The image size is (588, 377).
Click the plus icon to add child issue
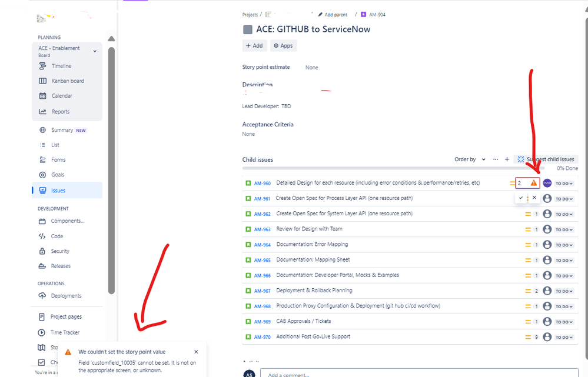(507, 159)
